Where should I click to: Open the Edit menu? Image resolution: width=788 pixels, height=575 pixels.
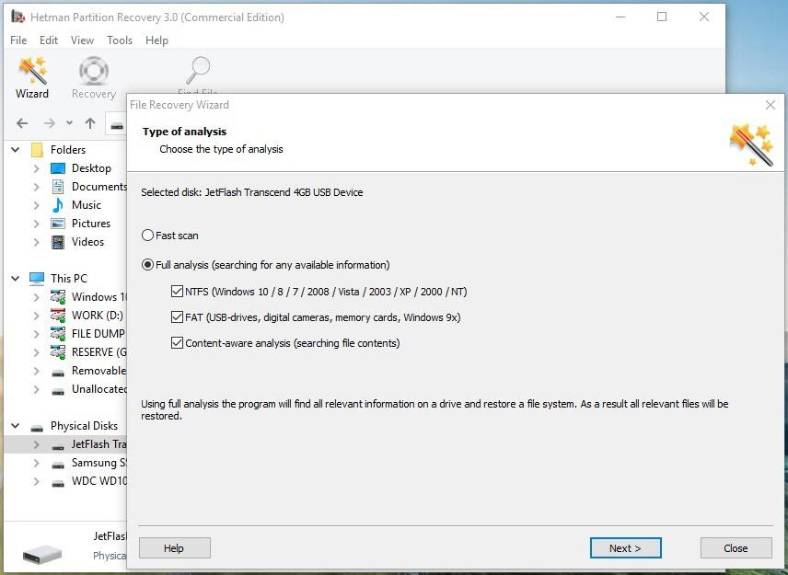tap(49, 40)
